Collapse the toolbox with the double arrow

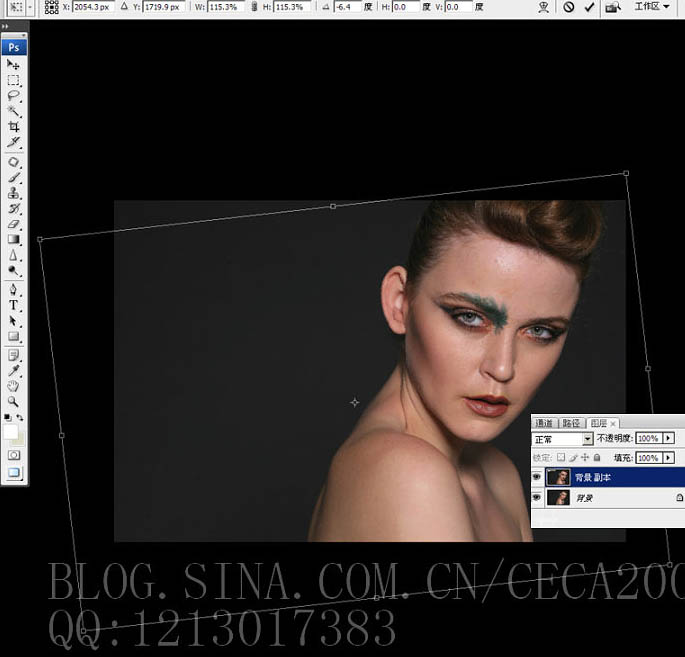5,26
